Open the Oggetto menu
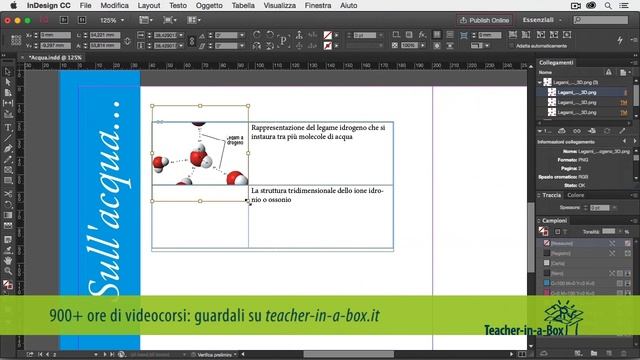 coord(209,5)
